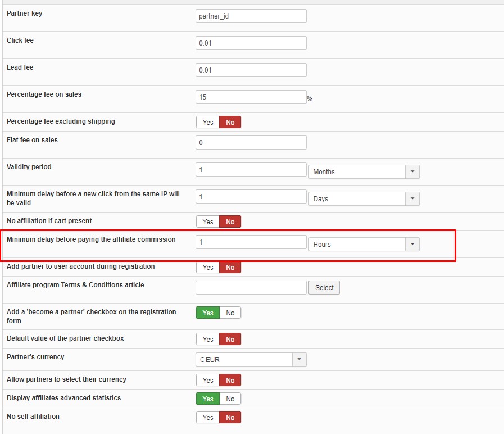The image size is (504, 434).
Task: Click the 'Minimum delay before paying the affiliate commission' label
Action: 91,239
